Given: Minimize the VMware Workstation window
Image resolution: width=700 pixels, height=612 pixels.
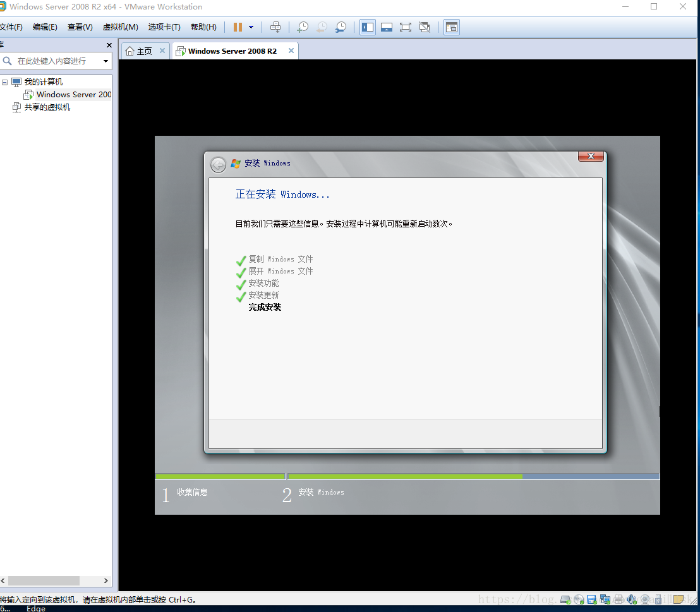Looking at the screenshot, I should click(625, 7).
